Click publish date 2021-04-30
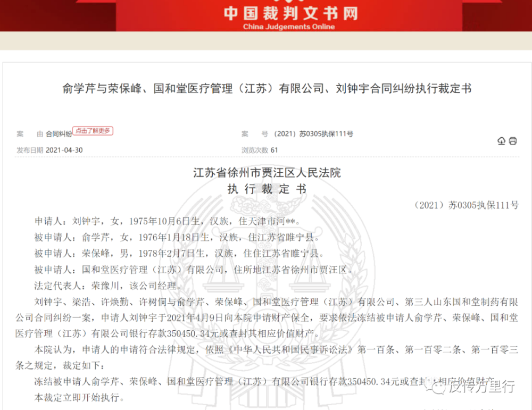The width and height of the screenshot is (532, 410). pos(64,150)
